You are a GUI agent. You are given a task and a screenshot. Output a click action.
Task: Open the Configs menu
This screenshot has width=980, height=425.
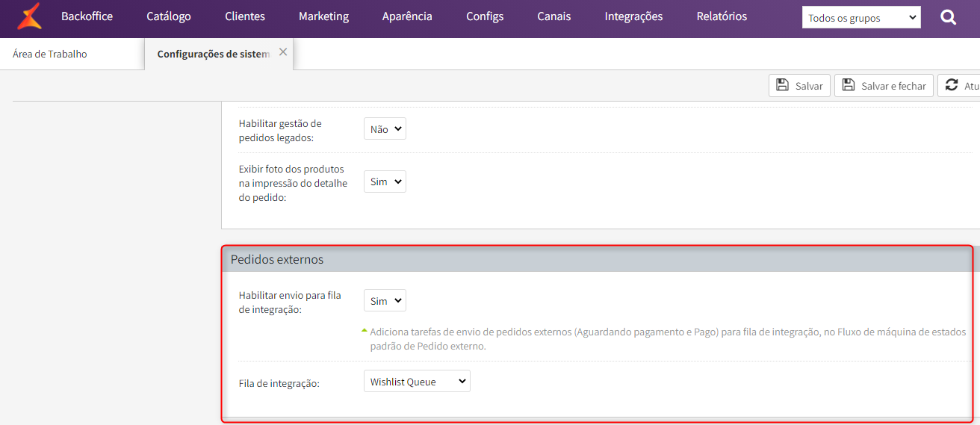[485, 16]
